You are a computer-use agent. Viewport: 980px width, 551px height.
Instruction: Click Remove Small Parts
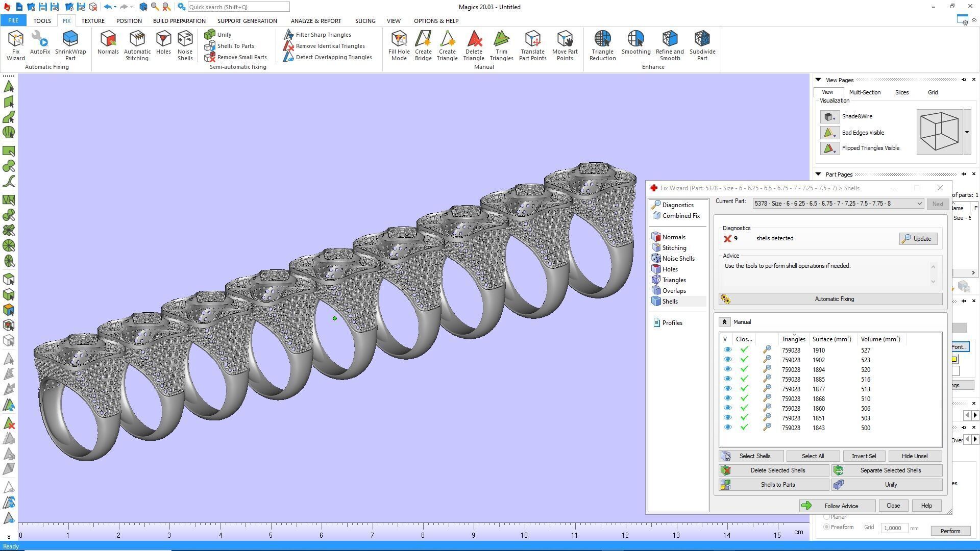pyautogui.click(x=235, y=57)
